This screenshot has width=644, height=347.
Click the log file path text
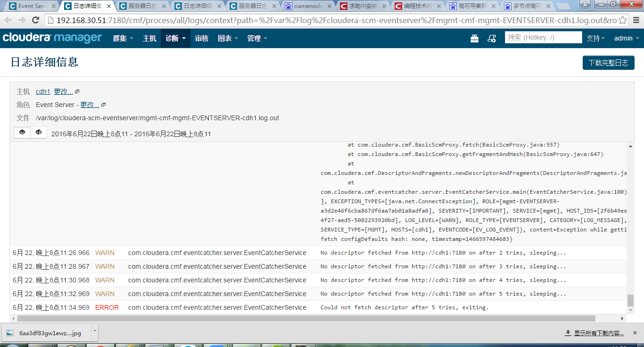(x=157, y=118)
